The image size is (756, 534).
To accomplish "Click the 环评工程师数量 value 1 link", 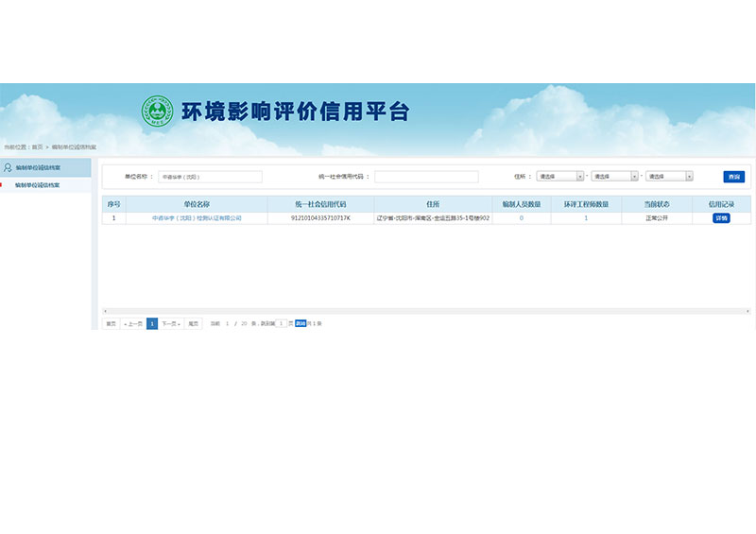I will pos(586,218).
